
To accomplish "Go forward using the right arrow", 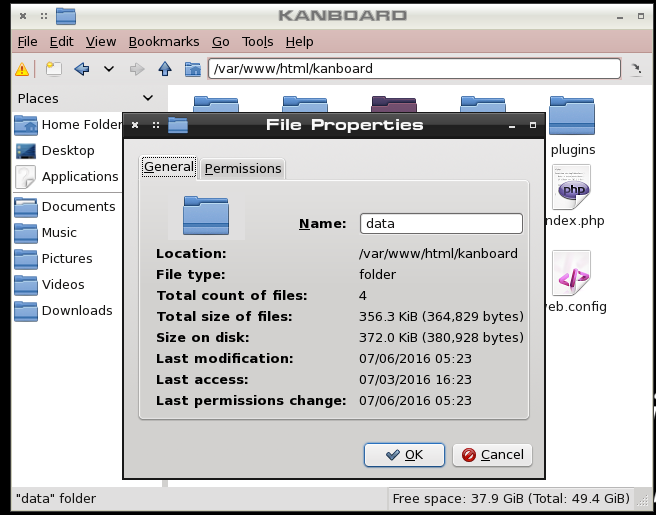I will tap(137, 69).
